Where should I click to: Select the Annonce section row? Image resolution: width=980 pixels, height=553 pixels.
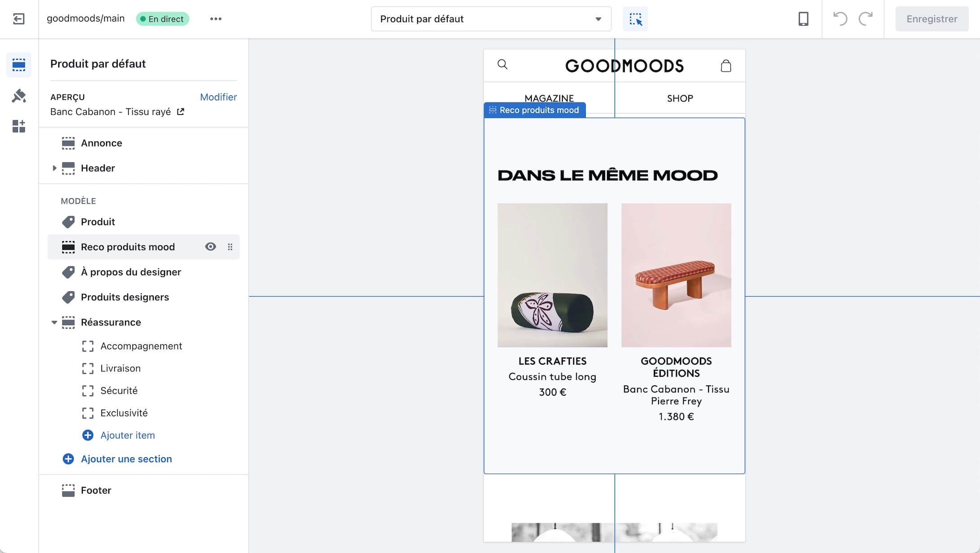[144, 143]
